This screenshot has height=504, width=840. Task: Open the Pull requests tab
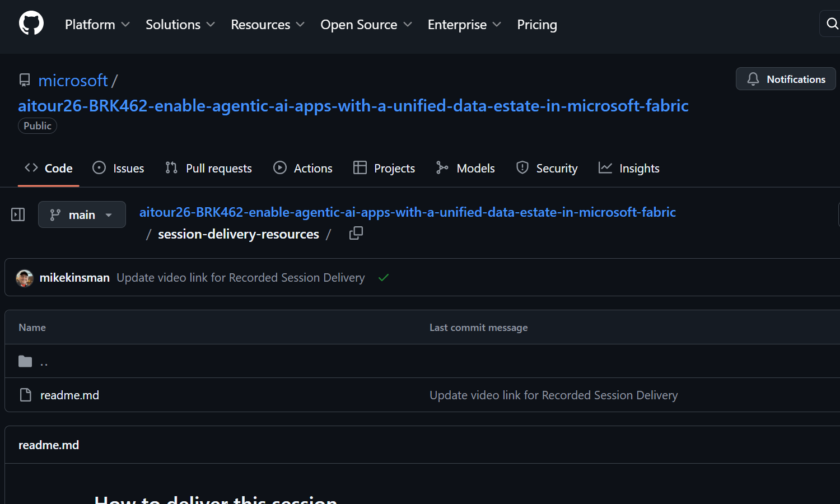point(208,168)
